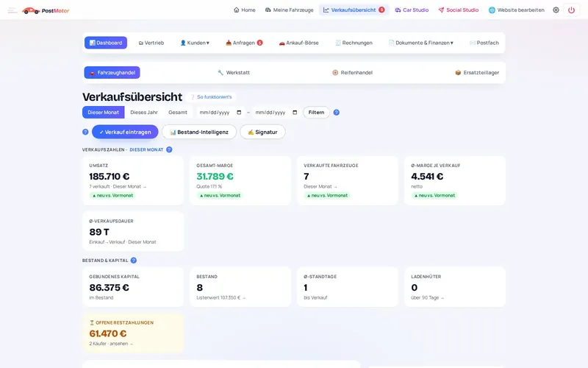Expand Dokumente & Finanzen dropdown
This screenshot has height=368, width=588.
point(421,43)
